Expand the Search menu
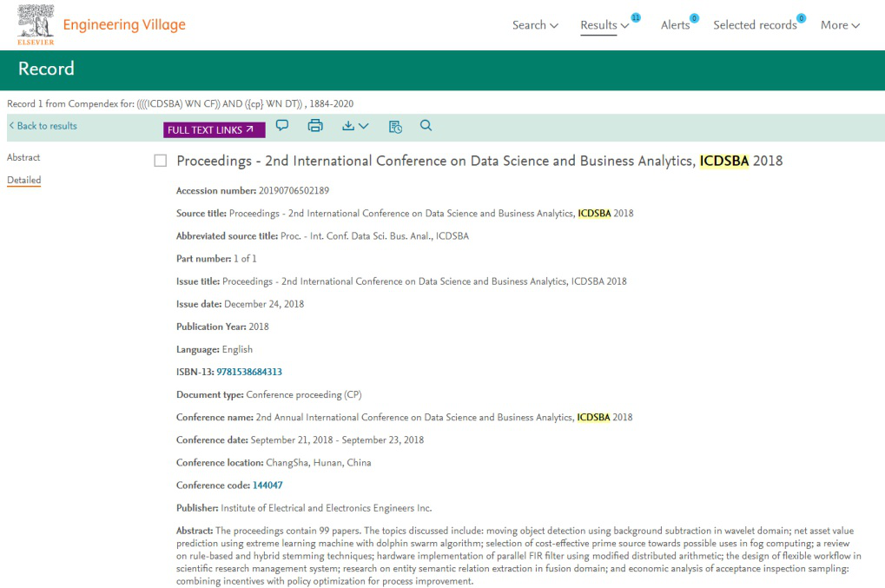The image size is (885, 588). [x=535, y=25]
